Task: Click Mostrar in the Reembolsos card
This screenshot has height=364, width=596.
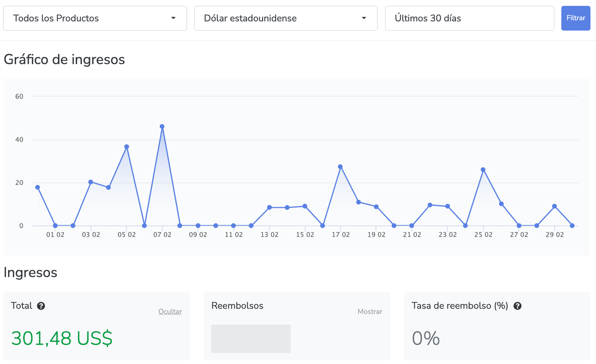Action: tap(370, 312)
